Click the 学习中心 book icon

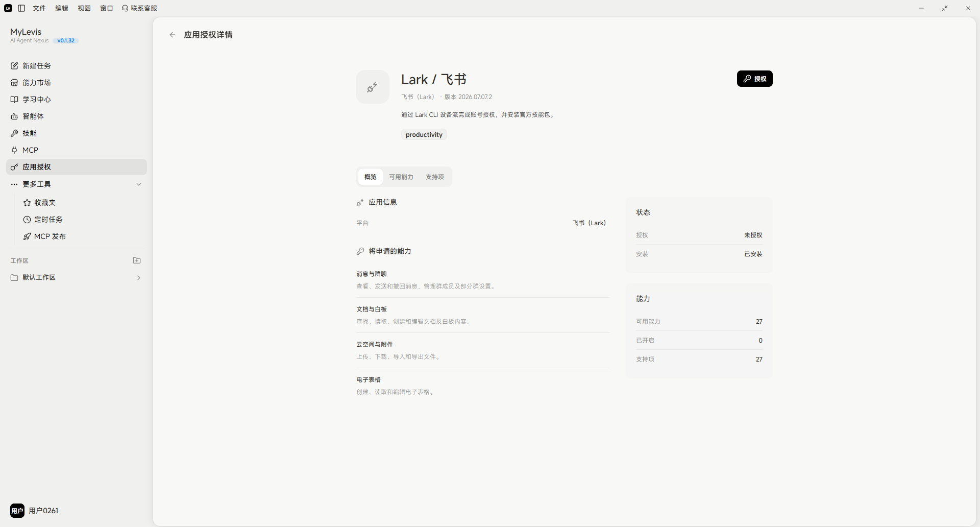coord(14,100)
